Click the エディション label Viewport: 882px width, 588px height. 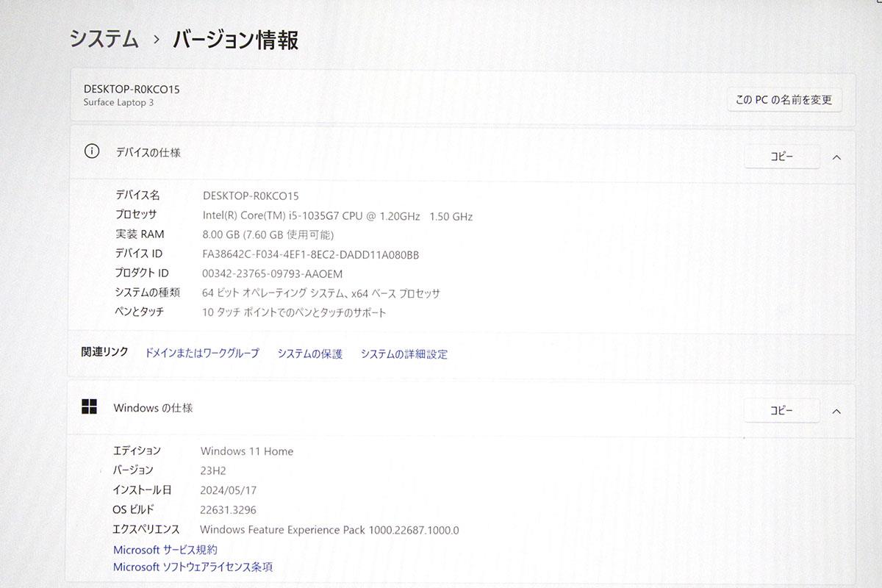pyautogui.click(x=137, y=451)
